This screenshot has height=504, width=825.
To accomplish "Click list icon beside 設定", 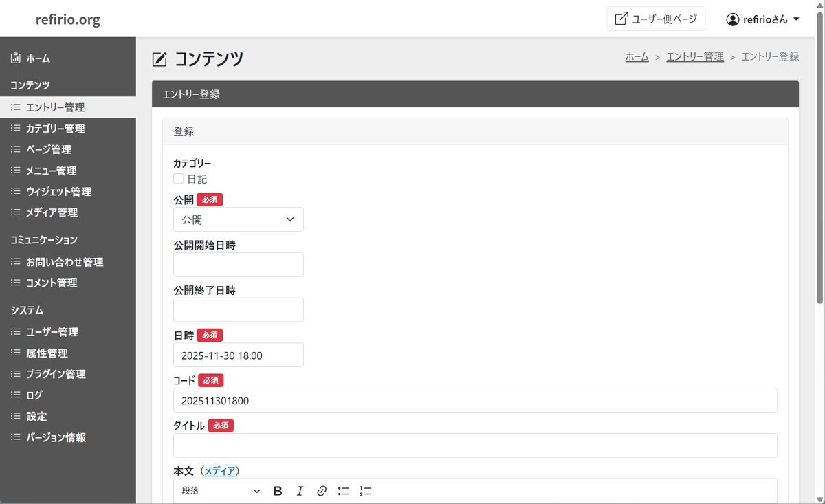I will (16, 417).
